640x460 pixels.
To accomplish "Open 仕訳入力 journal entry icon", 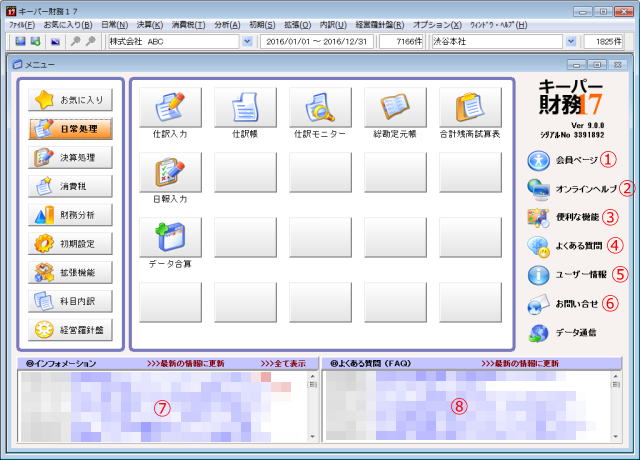I will click(x=170, y=107).
